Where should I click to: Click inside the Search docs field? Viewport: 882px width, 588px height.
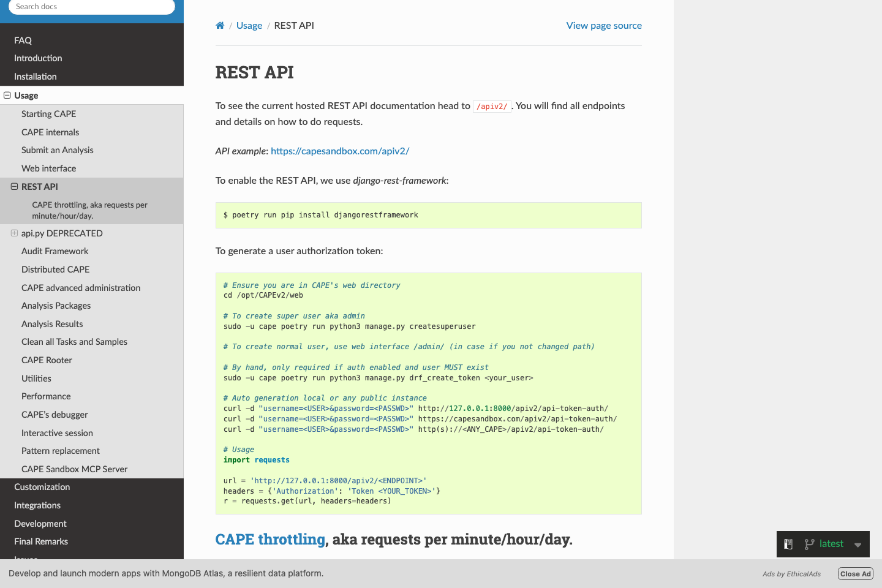point(91,6)
